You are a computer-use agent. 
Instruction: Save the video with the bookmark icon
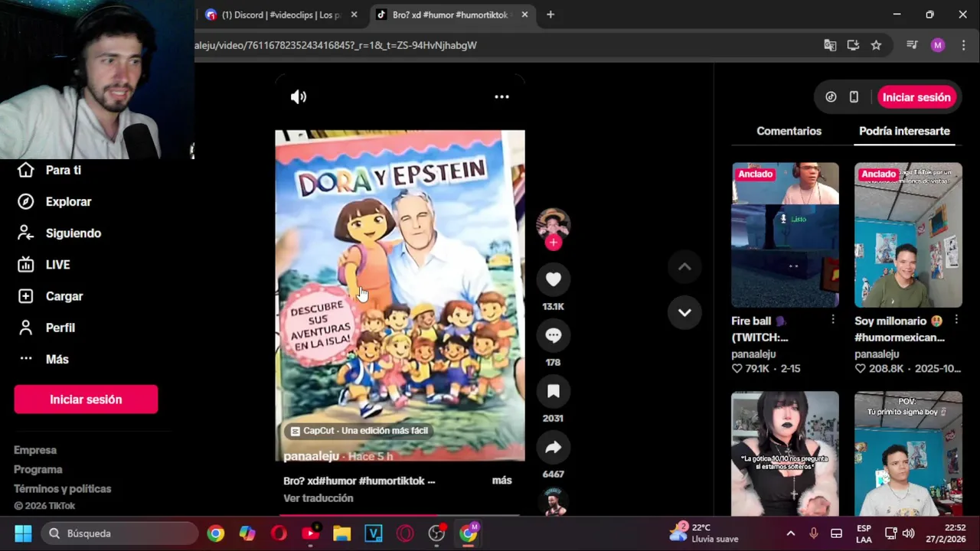tap(553, 391)
